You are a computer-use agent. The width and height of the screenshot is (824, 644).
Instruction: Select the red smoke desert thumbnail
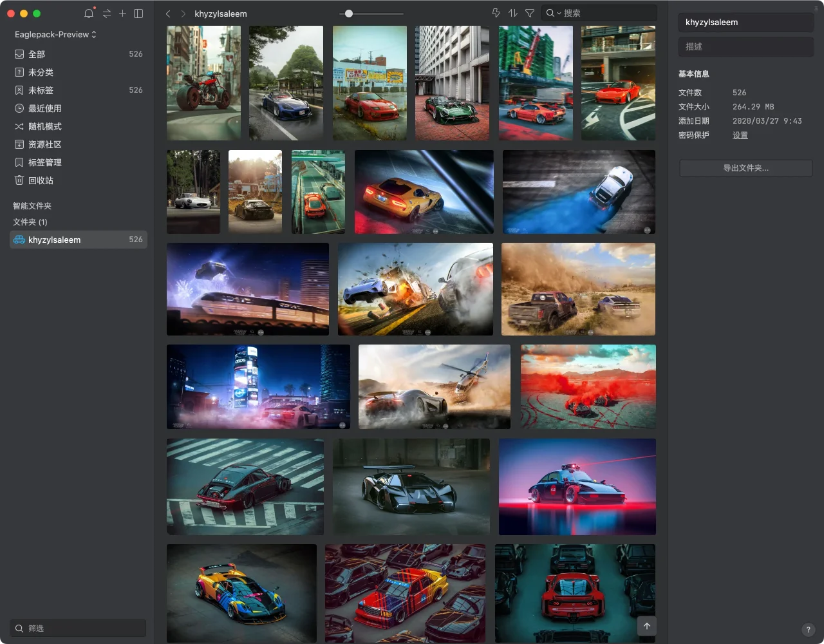(x=588, y=386)
